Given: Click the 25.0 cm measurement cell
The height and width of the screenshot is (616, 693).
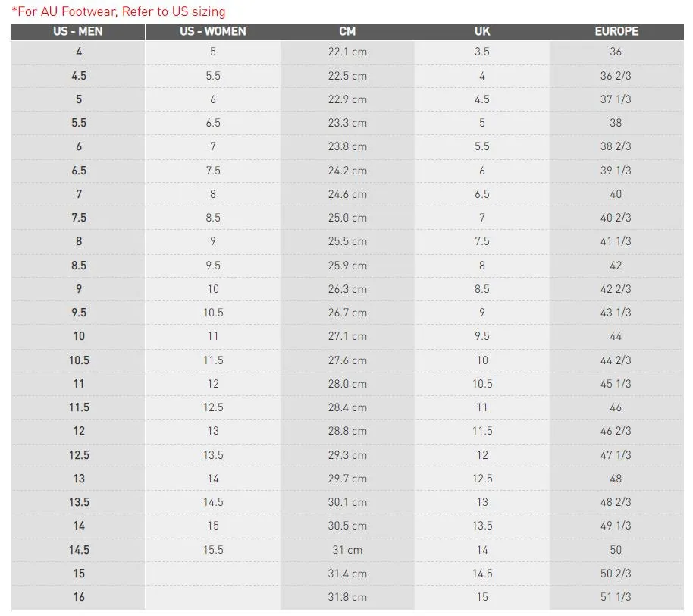Looking at the screenshot, I should 347,218.
